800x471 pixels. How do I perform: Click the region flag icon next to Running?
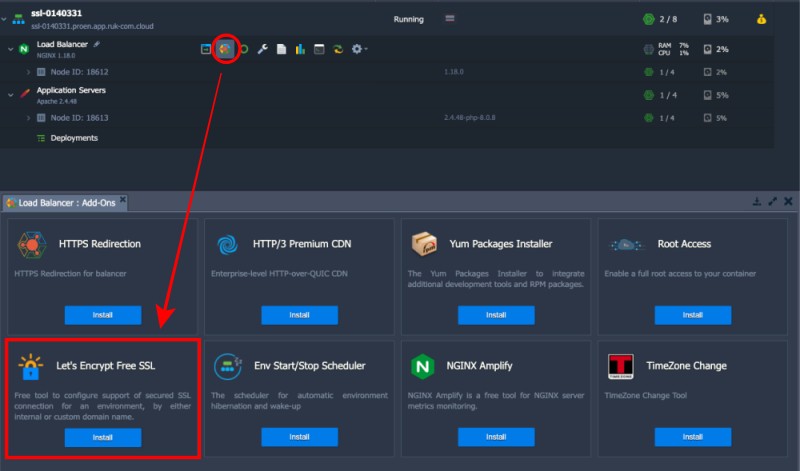pos(449,18)
